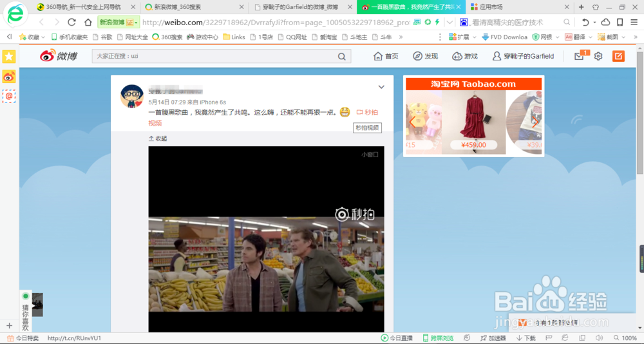This screenshot has height=344, width=644.
Task: Open the Weibo sidebar icon
Action: pos(9,77)
